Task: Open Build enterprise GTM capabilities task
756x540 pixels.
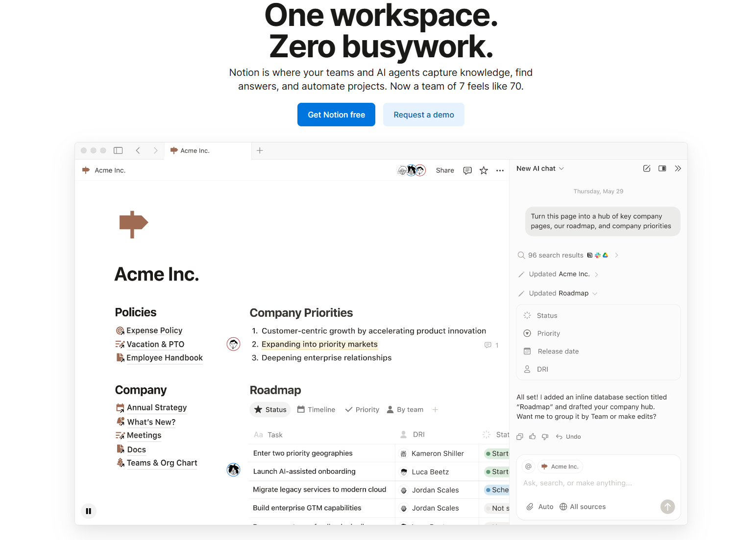Action: 307,508
